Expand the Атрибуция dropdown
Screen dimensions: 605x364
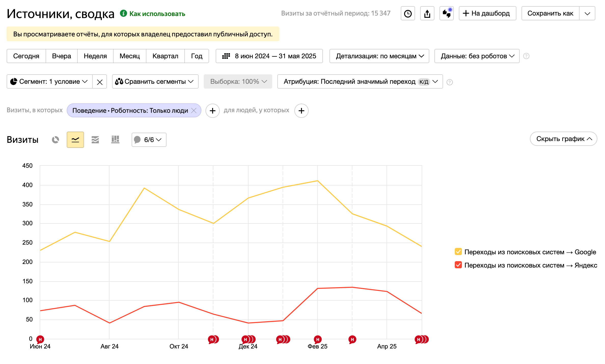coord(360,82)
